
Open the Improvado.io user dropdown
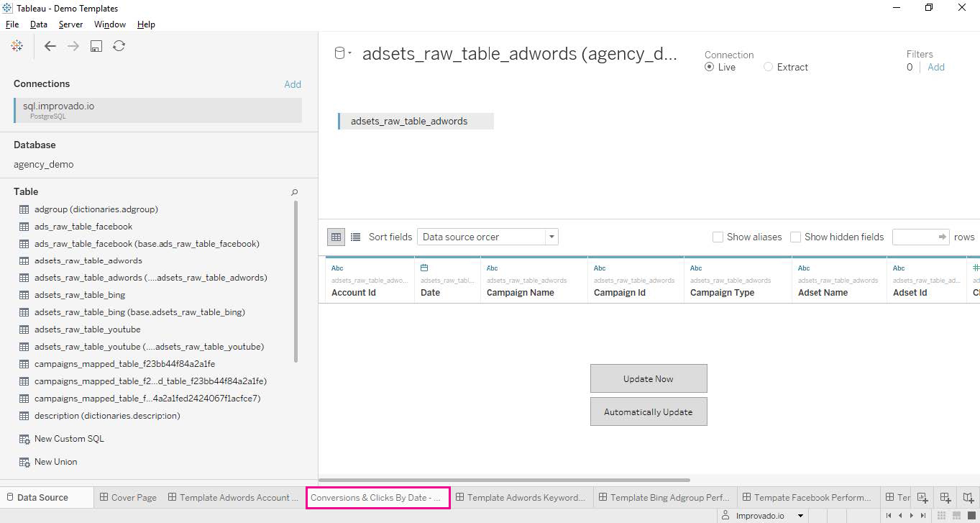click(x=801, y=516)
